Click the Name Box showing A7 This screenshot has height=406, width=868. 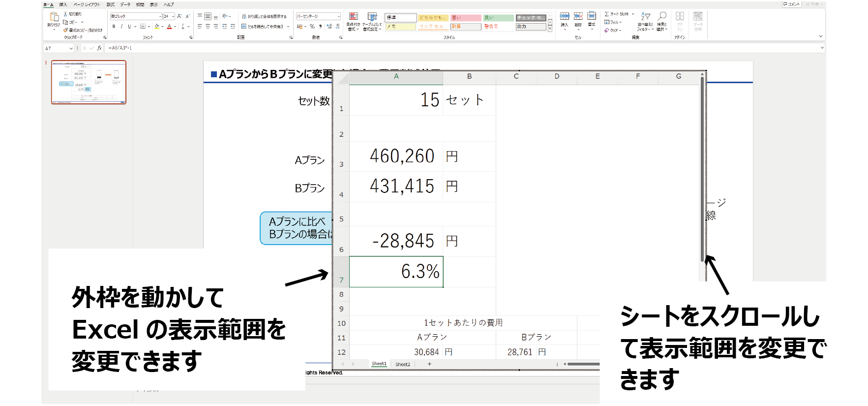click(x=59, y=48)
